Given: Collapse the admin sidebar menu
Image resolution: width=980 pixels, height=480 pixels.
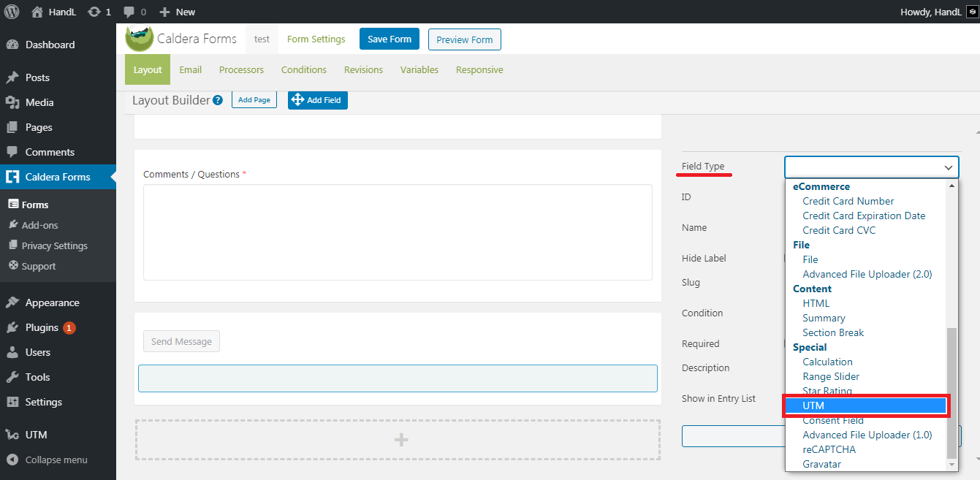Looking at the screenshot, I should tap(56, 460).
